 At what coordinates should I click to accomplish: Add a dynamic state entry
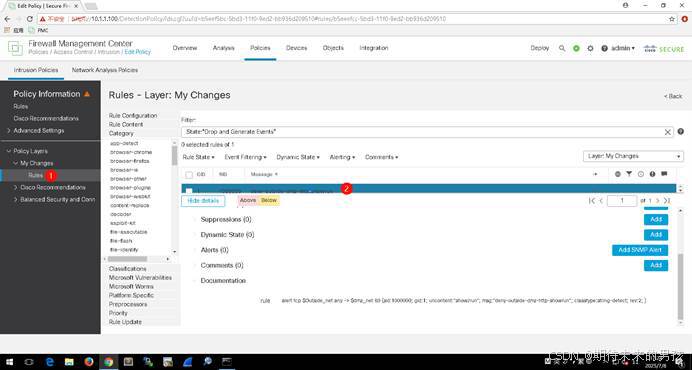click(656, 234)
